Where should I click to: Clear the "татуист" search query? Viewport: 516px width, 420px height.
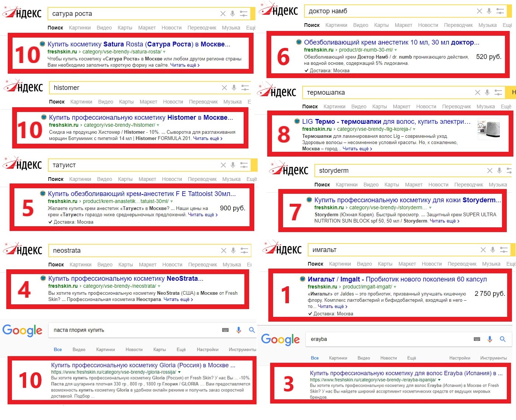pyautogui.click(x=223, y=165)
